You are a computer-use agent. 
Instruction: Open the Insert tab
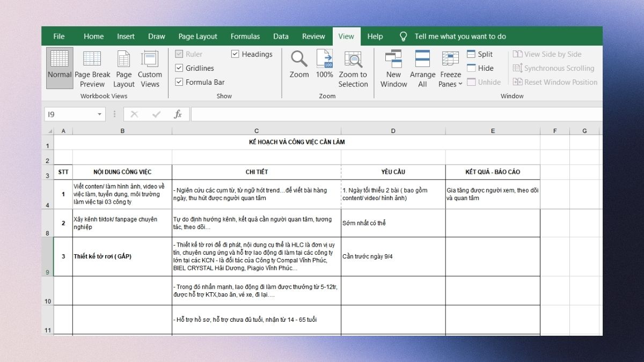[x=126, y=36]
